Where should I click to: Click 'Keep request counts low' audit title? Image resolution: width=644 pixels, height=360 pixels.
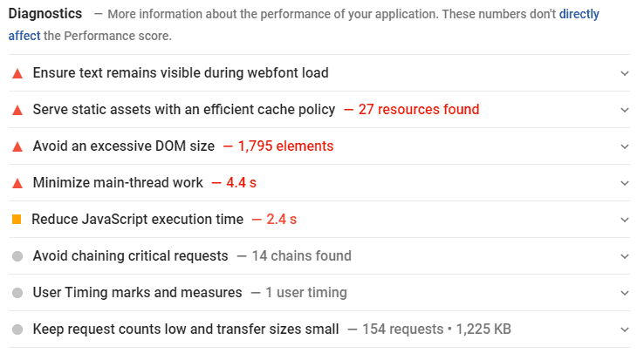[186, 329]
